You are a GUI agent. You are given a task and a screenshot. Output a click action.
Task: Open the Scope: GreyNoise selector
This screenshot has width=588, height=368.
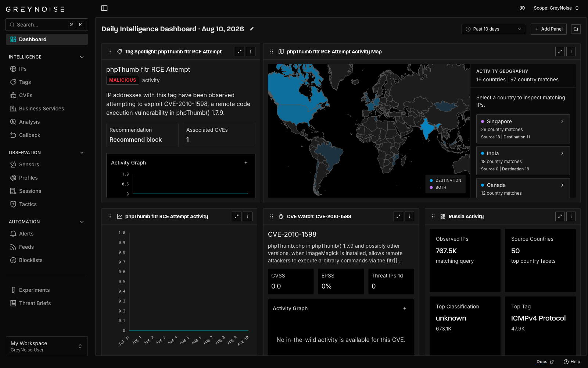click(x=556, y=8)
